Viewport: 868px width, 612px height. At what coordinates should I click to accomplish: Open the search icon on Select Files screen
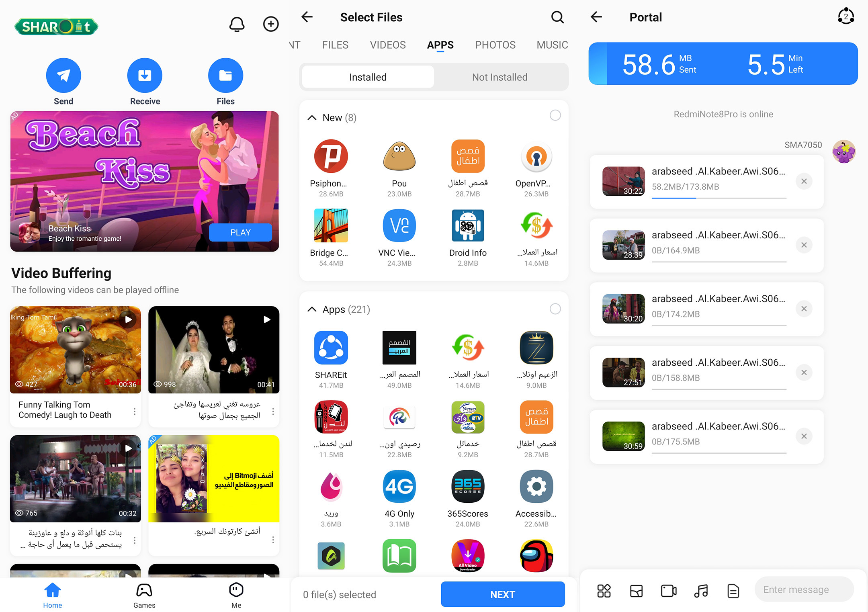557,17
